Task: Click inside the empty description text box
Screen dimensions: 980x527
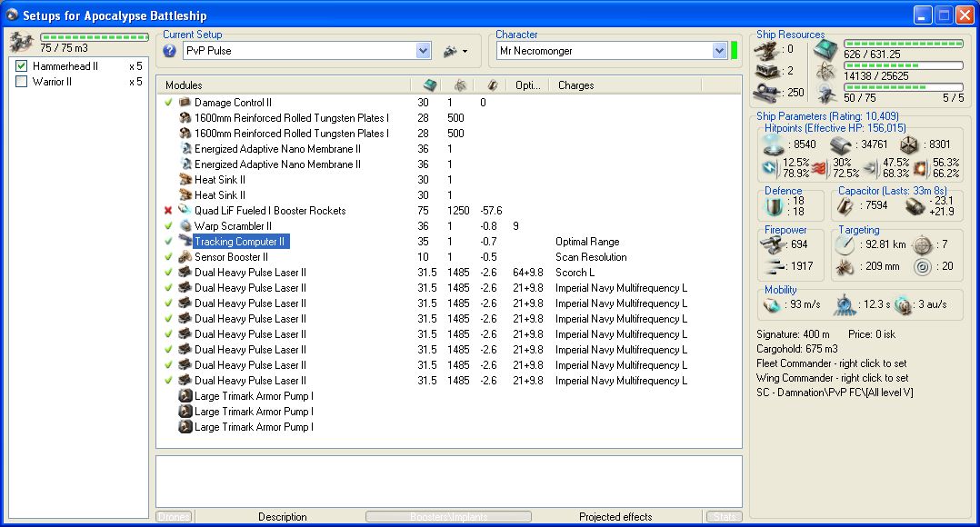Action: coord(449,482)
